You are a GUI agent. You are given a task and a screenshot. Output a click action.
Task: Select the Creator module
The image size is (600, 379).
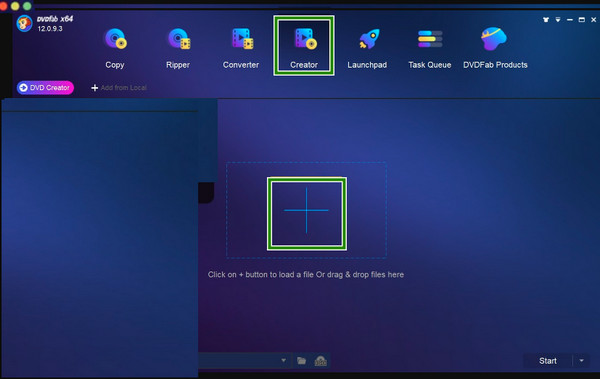[304, 46]
